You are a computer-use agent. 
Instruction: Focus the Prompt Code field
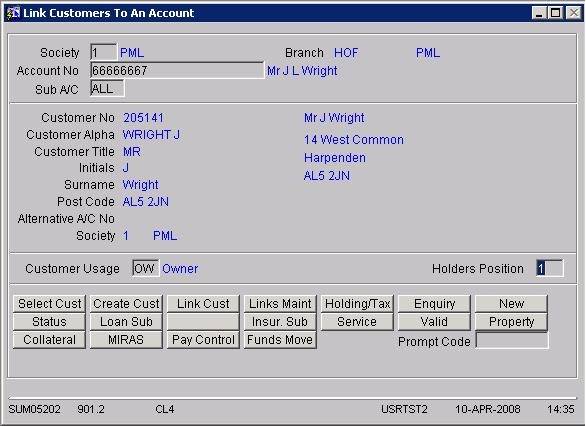[512, 341]
